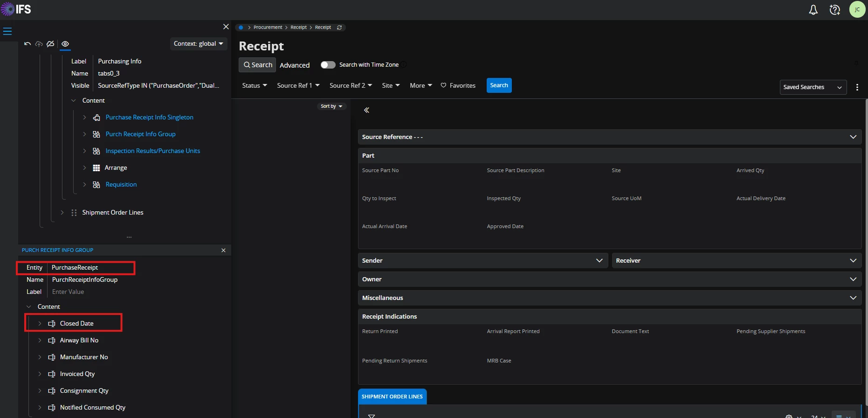This screenshot has width=868, height=418.
Task: Go to Procurement in the breadcrumb
Action: pyautogui.click(x=268, y=28)
